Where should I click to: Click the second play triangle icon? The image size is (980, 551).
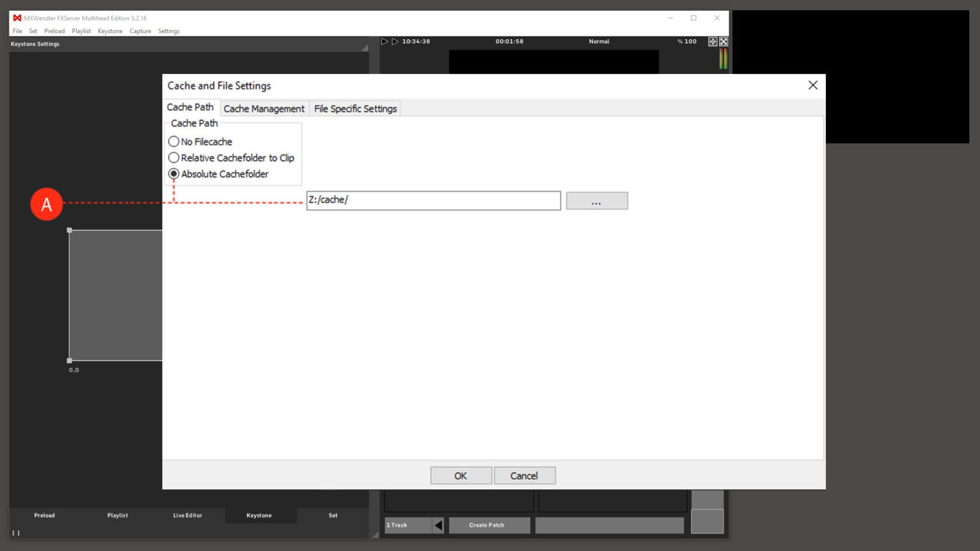tap(395, 41)
